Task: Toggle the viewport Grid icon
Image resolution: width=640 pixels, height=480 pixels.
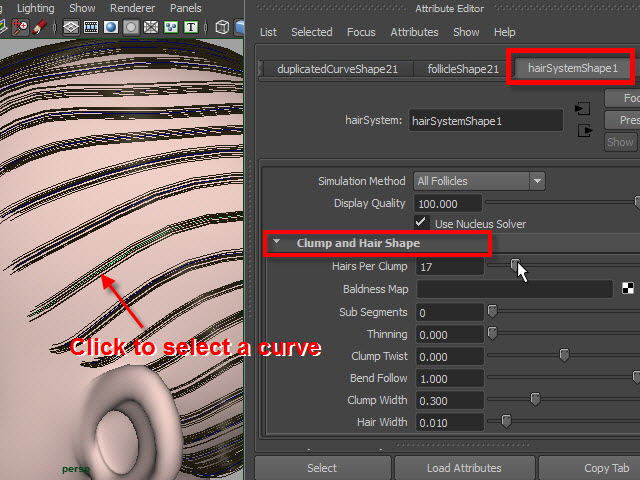Action: pyautogui.click(x=71, y=27)
